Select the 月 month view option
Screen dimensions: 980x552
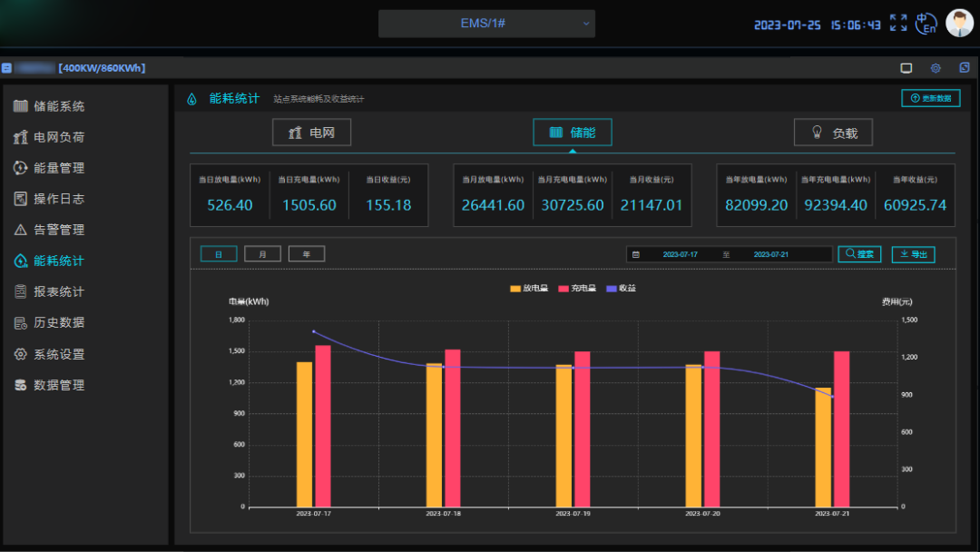(262, 254)
